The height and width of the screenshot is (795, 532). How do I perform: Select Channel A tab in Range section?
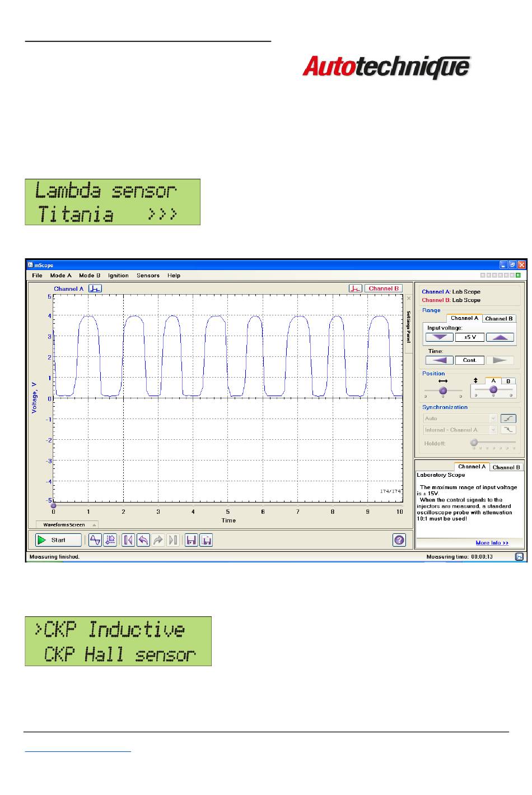[x=464, y=318]
